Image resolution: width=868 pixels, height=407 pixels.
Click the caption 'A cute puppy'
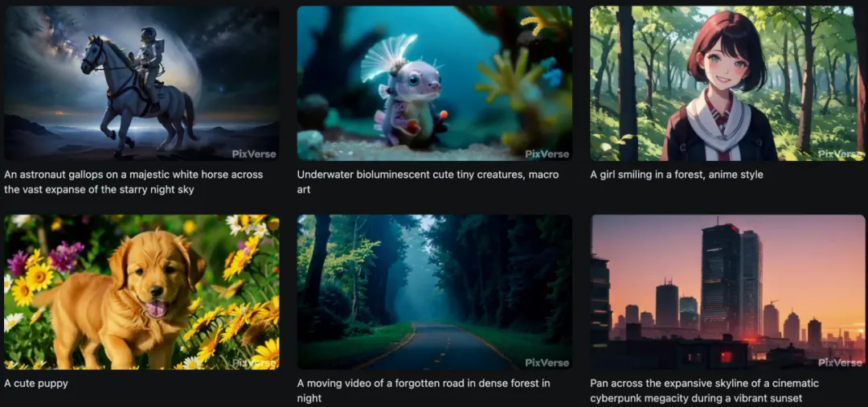36,383
